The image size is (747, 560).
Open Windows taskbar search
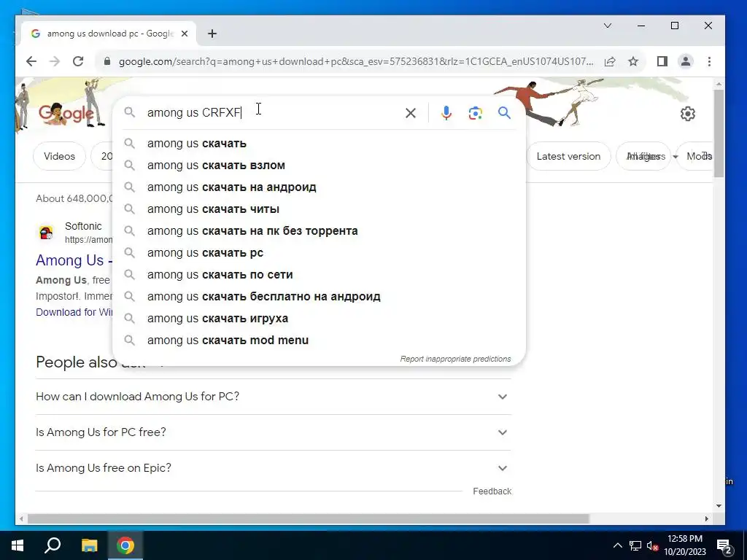click(x=53, y=545)
